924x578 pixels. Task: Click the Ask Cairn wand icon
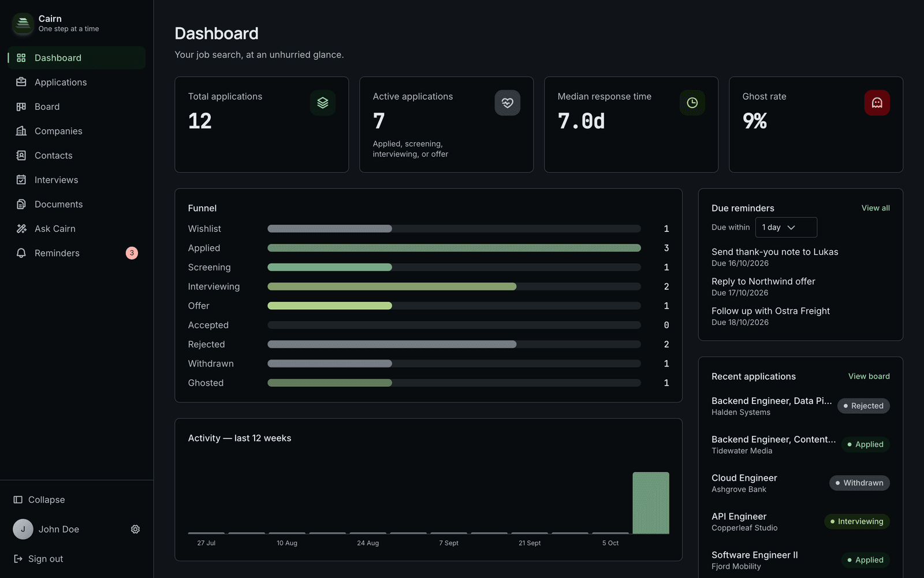pos(21,229)
